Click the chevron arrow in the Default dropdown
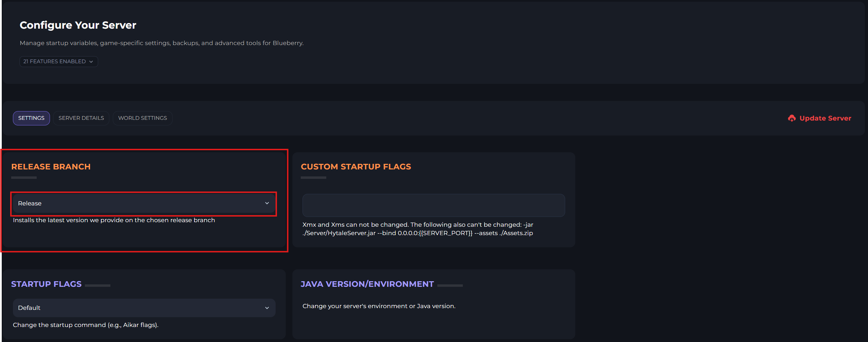This screenshot has width=868, height=342. click(x=267, y=308)
